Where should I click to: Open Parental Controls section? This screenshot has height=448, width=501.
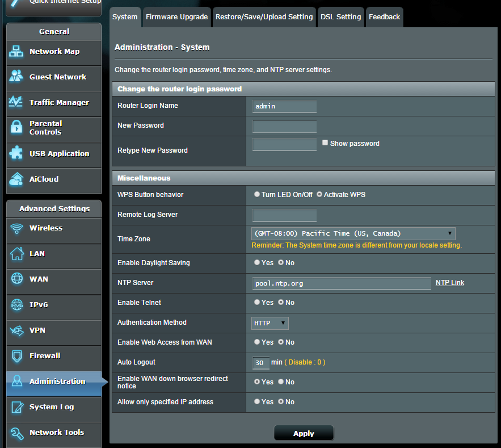point(54,130)
